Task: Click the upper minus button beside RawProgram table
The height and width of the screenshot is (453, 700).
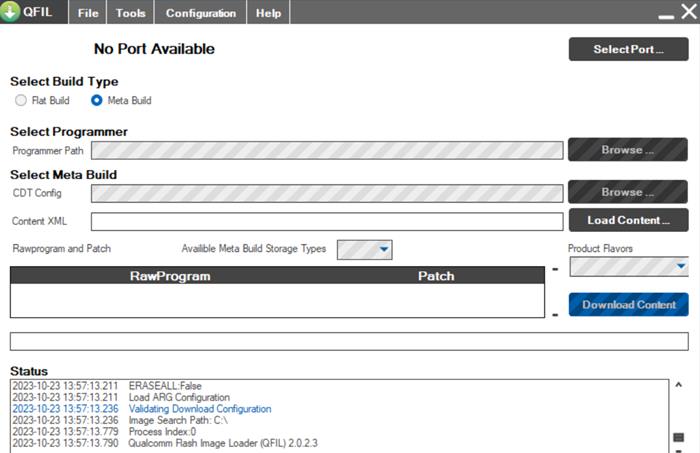Action: coord(555,269)
